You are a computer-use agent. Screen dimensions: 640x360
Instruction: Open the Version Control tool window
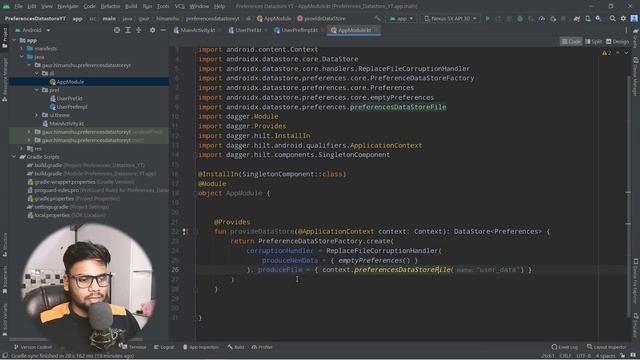click(x=33, y=347)
